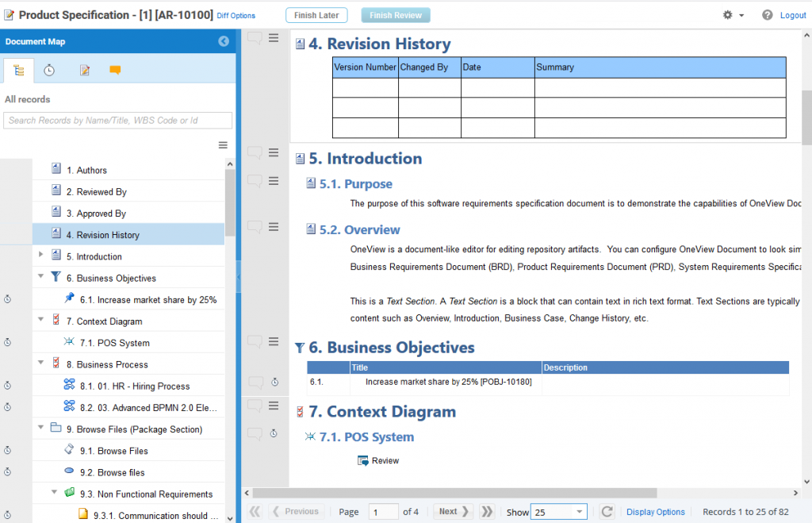The width and height of the screenshot is (812, 523).
Task: Click the Finish Review button
Action: tap(396, 15)
